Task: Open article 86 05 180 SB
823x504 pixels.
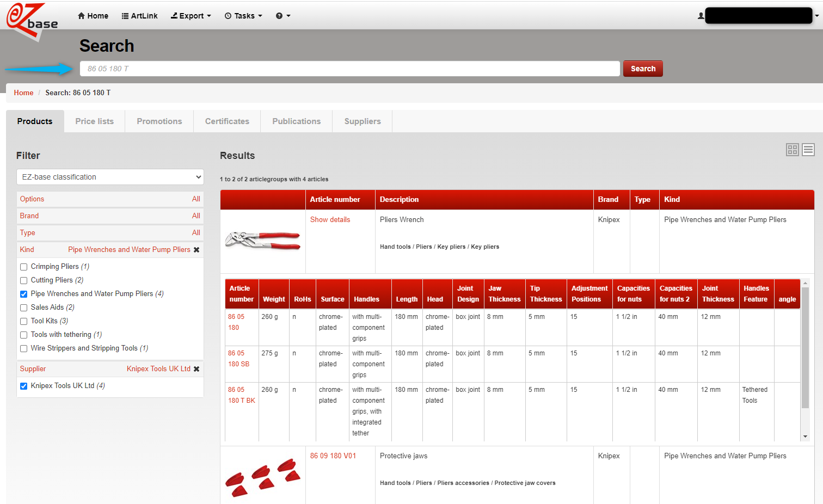Action: pyautogui.click(x=238, y=359)
